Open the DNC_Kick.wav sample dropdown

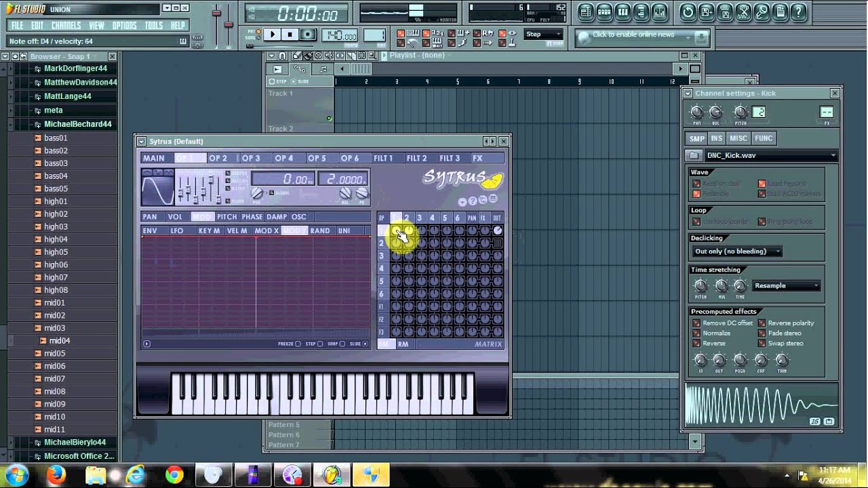(x=770, y=155)
